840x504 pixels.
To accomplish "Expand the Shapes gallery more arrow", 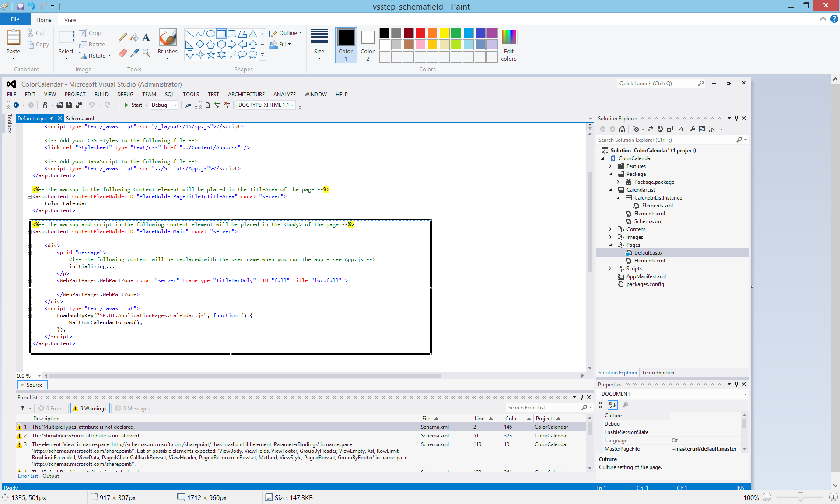I will click(x=262, y=55).
